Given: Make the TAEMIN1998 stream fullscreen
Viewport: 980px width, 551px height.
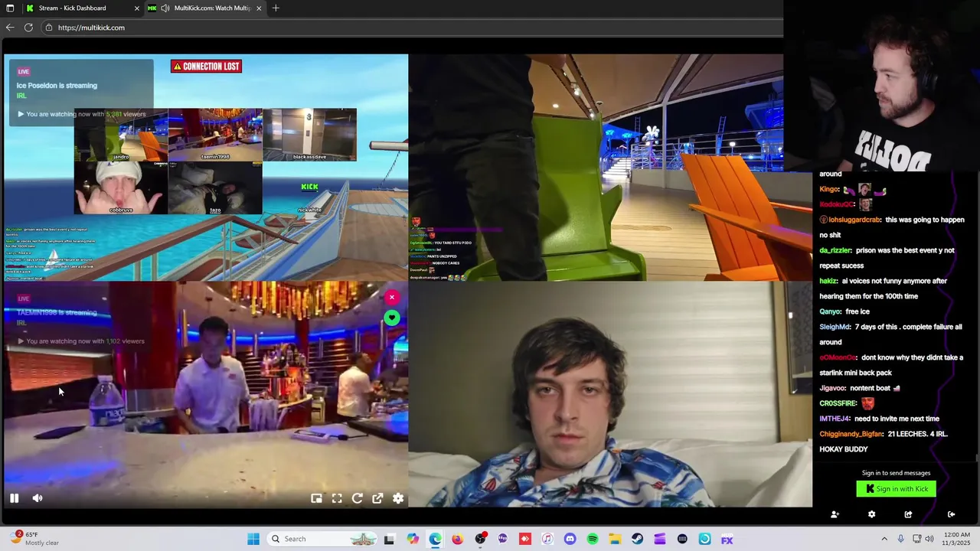Looking at the screenshot, I should tap(337, 498).
